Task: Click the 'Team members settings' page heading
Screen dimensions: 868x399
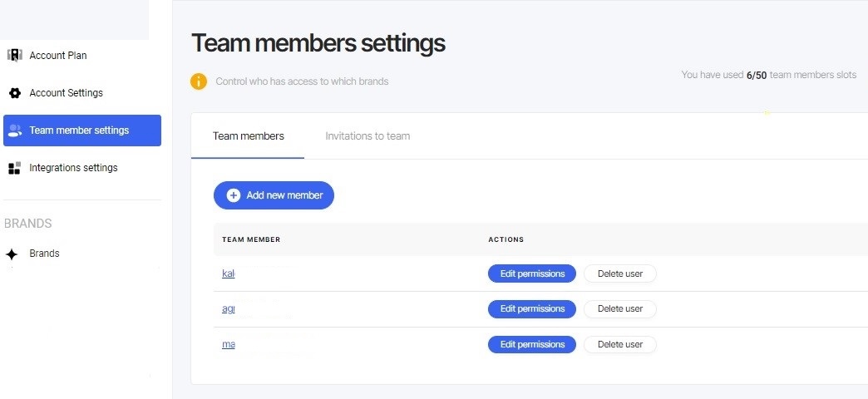Action: click(318, 43)
